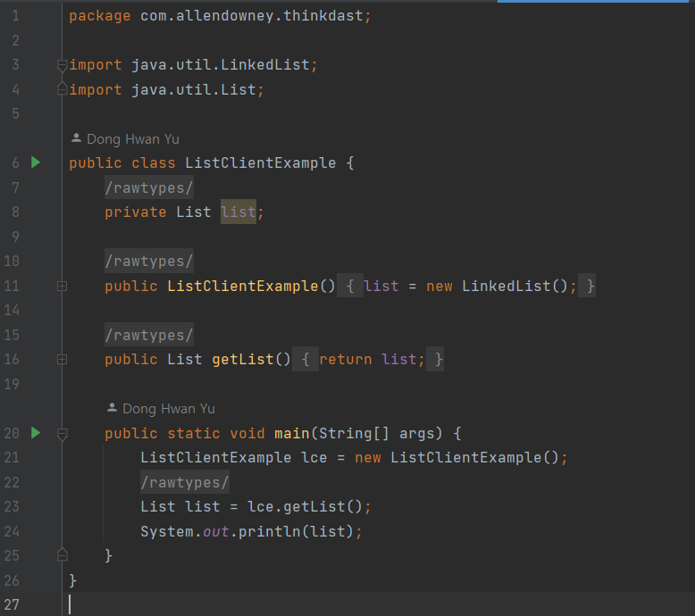
Task: Click the ListClientExample class name on line 6
Action: point(261,163)
